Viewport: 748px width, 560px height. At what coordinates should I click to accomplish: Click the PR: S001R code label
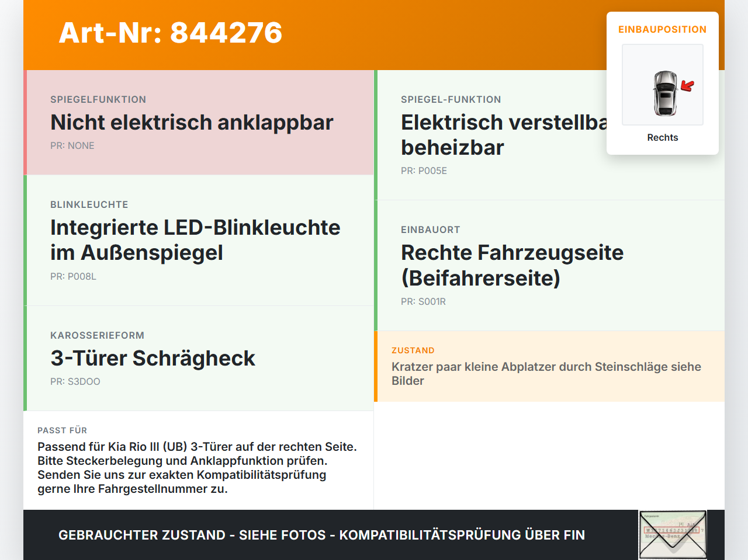click(423, 301)
